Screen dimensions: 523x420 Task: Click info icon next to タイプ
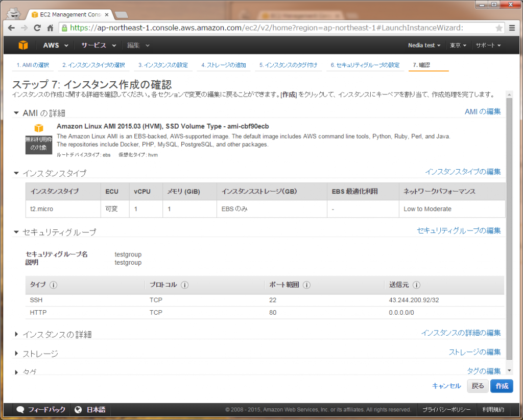53,285
